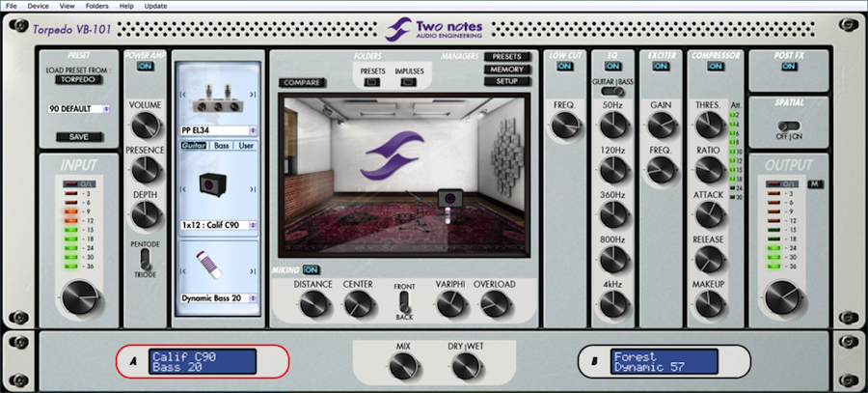Viewport: 868px width, 393px height.
Task: Click the DEPTH knob
Action: click(146, 215)
